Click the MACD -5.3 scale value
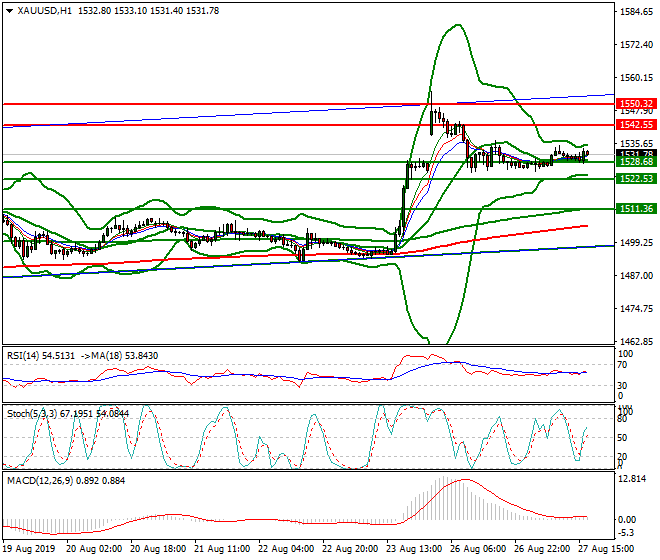Screen dimensions: 660x560 (x=626, y=533)
